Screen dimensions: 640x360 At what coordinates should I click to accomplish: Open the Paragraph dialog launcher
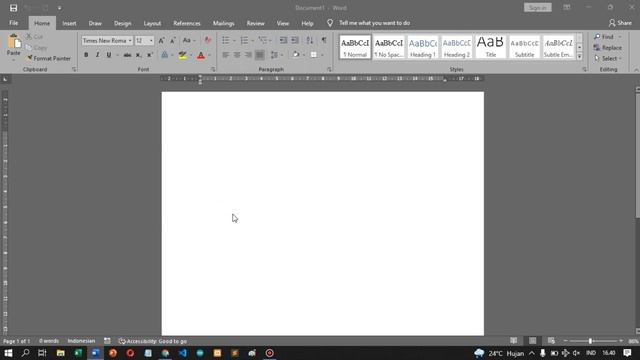point(329,70)
